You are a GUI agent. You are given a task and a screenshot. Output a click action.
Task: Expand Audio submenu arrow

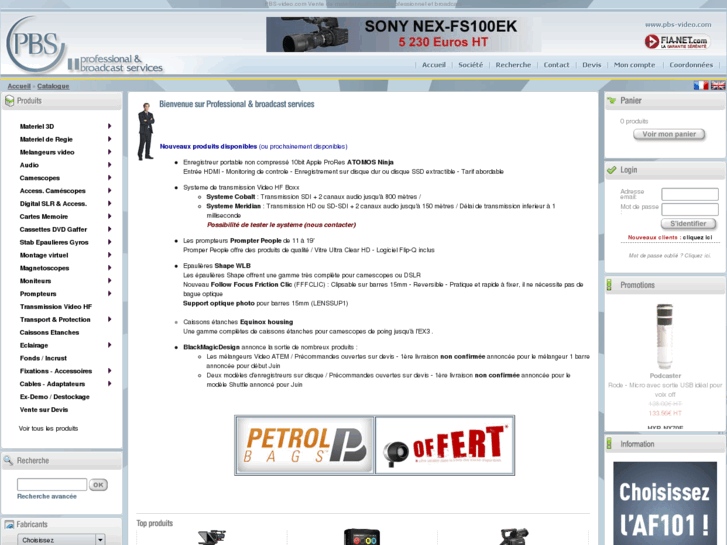click(109, 165)
